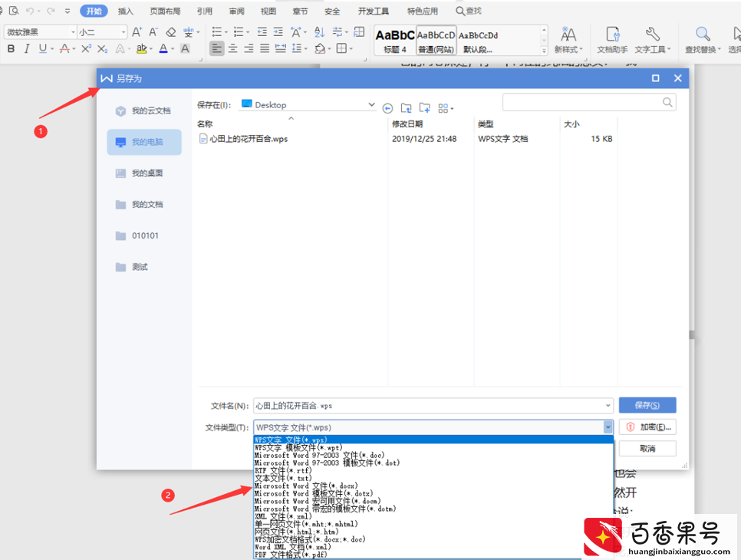Viewport: 741px width, 560px height.
Task: Click search magnifier in dialog
Action: pyautogui.click(x=667, y=102)
